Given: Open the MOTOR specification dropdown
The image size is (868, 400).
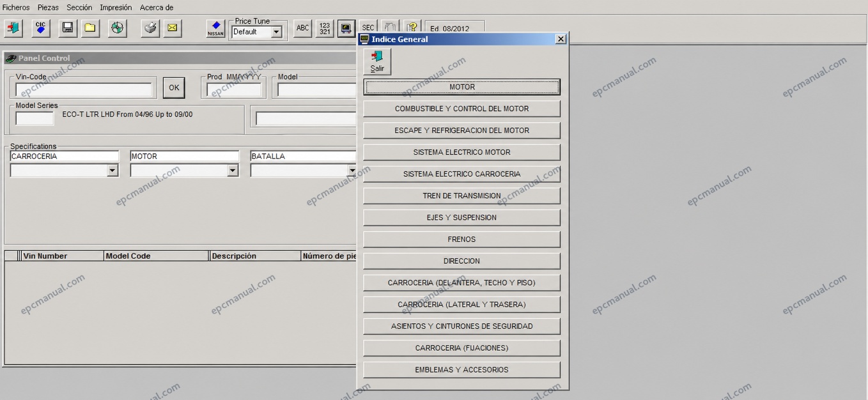Looking at the screenshot, I should [233, 171].
